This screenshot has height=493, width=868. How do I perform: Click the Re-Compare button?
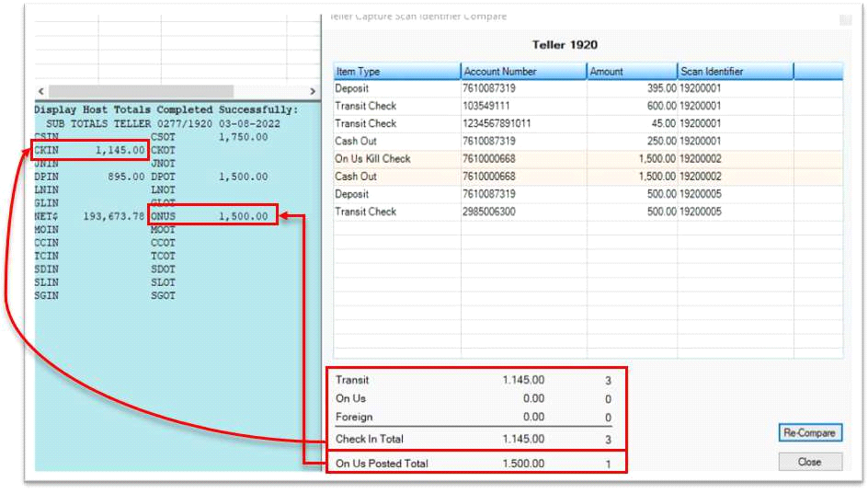pos(810,432)
